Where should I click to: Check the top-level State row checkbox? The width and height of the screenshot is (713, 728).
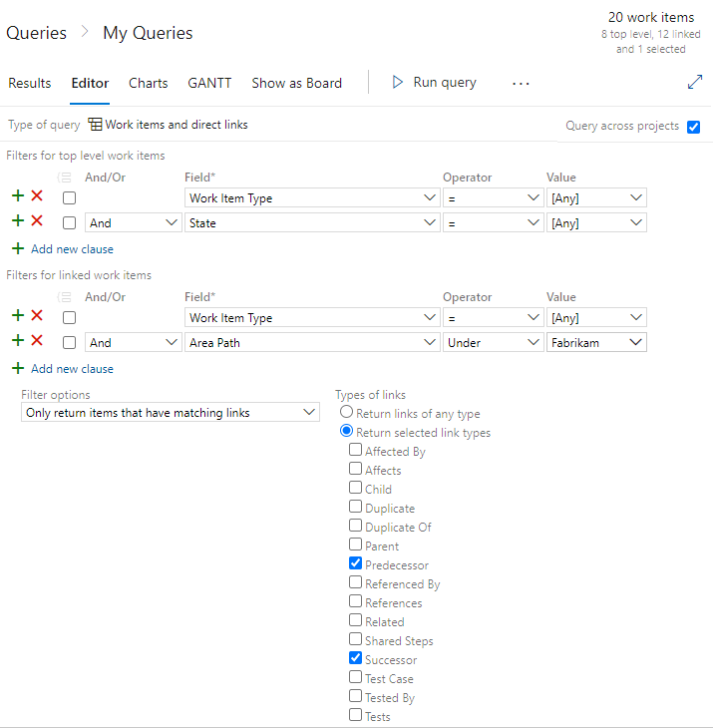pos(69,223)
